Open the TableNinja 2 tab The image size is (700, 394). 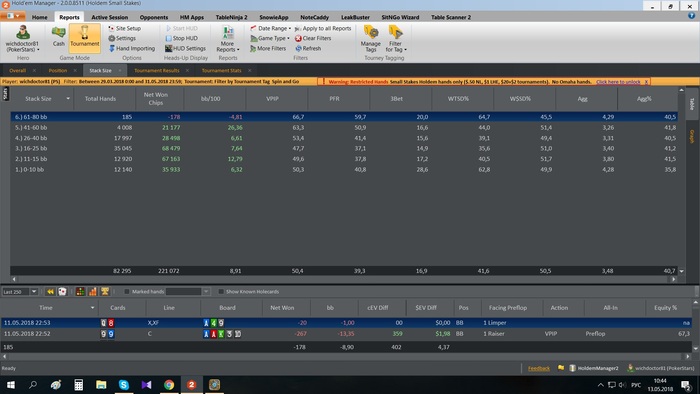coord(231,17)
